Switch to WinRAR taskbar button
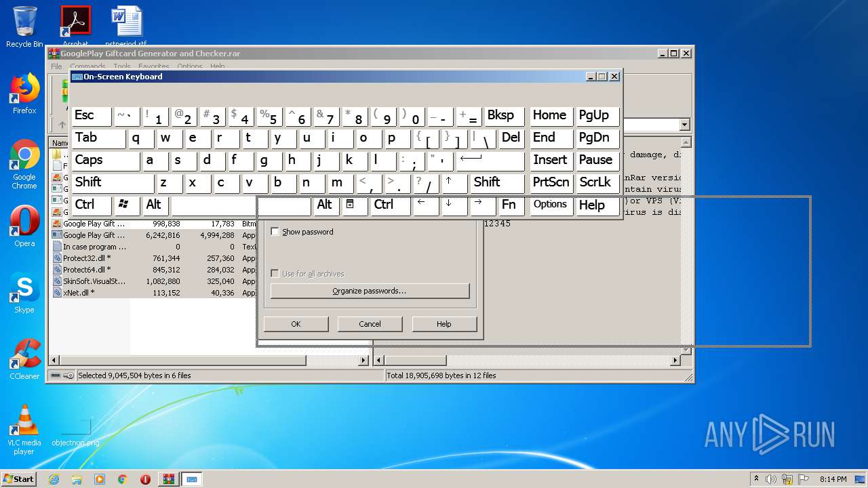Viewport: 868px width, 488px height. 168,479
